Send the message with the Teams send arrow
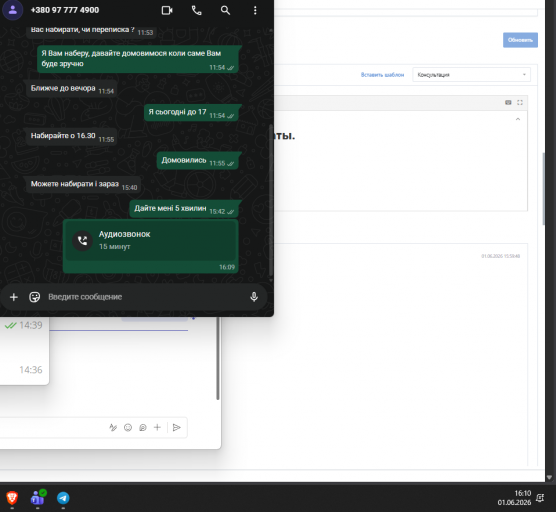Screen dimensions: 556x512 click(177, 427)
